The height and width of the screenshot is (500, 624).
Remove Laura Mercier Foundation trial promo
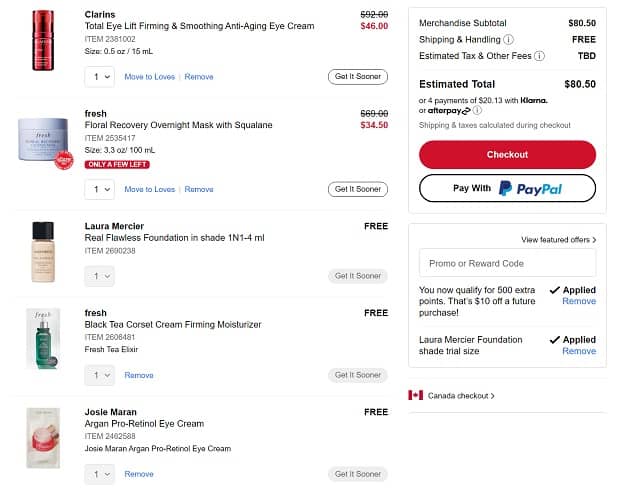pyautogui.click(x=579, y=351)
